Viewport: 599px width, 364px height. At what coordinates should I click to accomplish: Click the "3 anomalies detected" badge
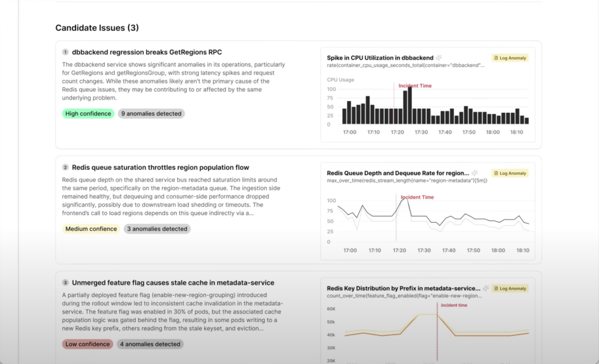[157, 228]
